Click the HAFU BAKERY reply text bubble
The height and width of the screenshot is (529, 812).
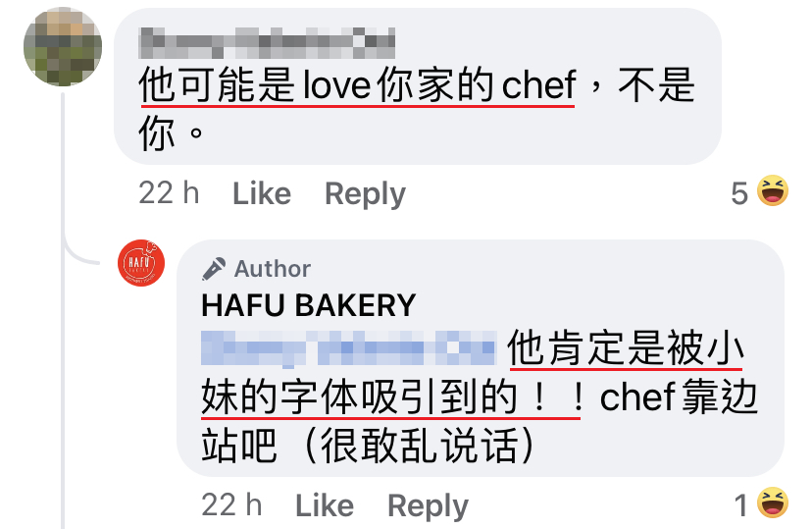click(481, 358)
